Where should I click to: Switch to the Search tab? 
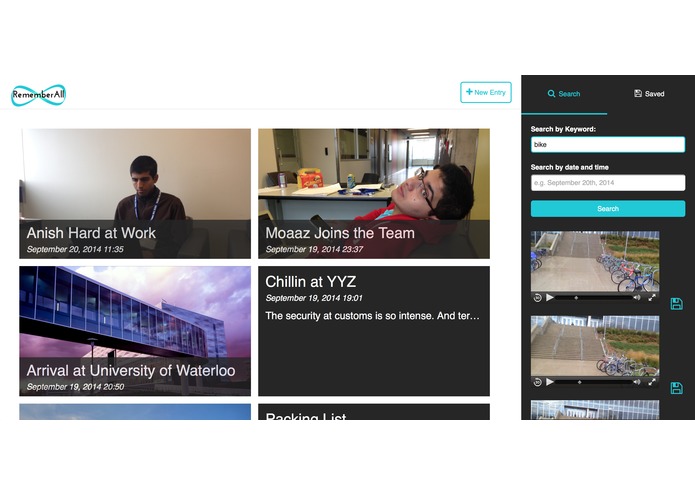tap(564, 94)
